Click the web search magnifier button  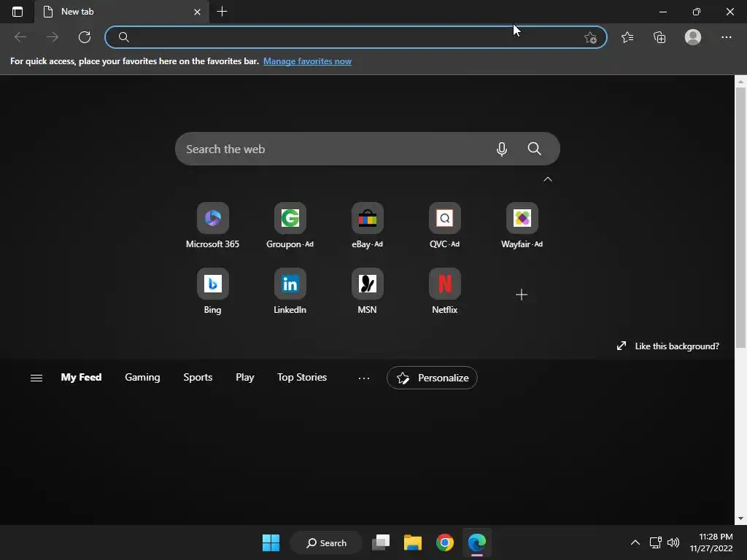535,149
